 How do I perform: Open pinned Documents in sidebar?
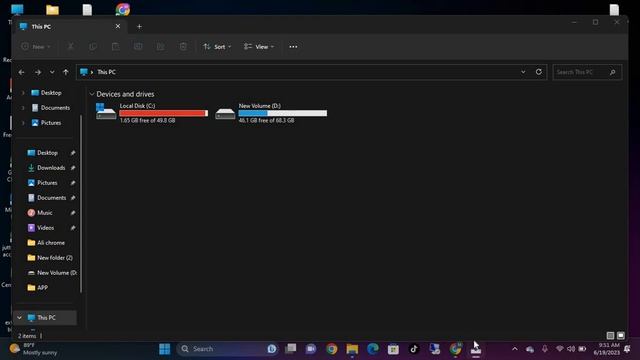[51, 198]
